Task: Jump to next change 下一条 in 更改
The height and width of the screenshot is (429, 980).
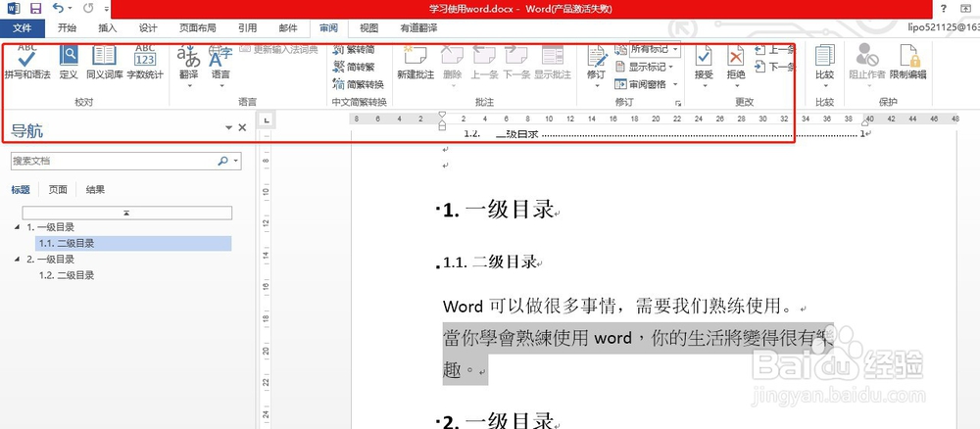Action: 775,67
